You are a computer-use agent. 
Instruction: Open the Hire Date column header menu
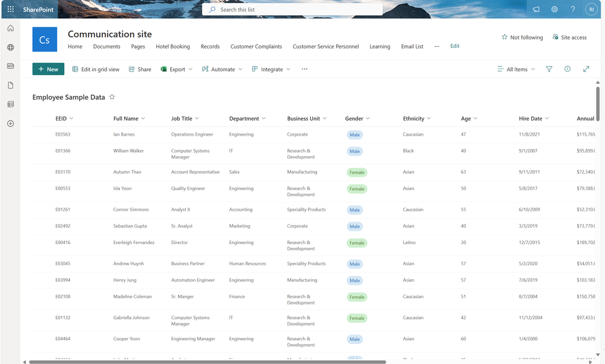click(x=534, y=119)
